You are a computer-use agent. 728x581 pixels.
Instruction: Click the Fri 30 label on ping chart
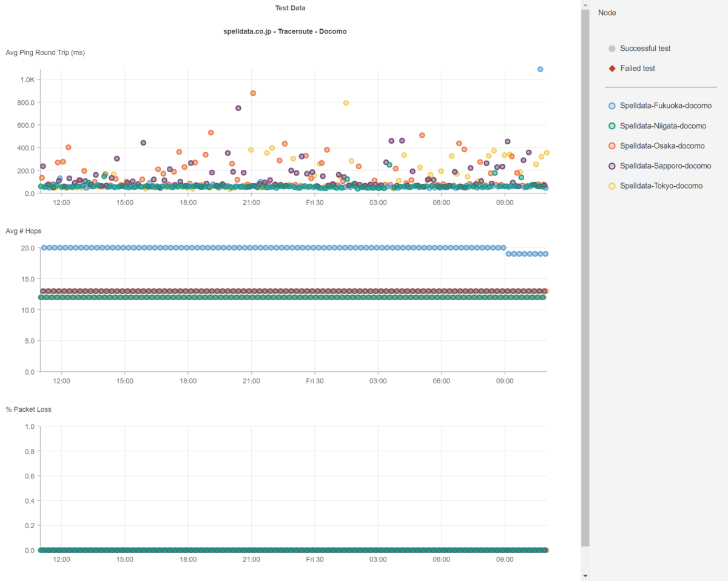pyautogui.click(x=315, y=203)
